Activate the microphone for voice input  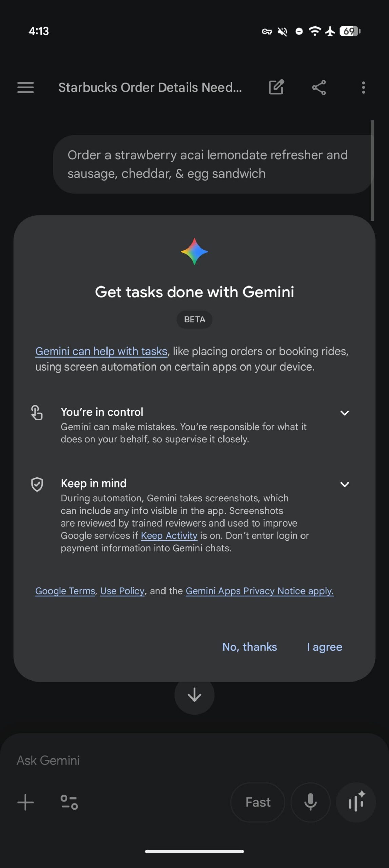tap(310, 802)
